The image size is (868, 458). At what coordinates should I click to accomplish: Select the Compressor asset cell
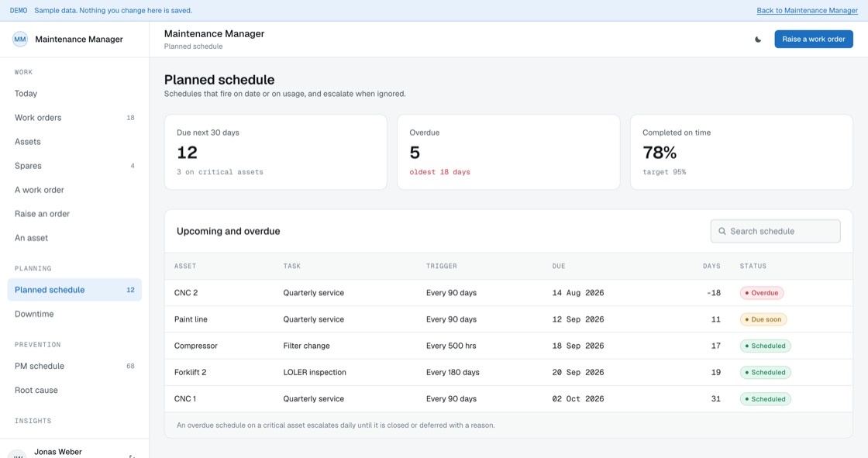[196, 346]
